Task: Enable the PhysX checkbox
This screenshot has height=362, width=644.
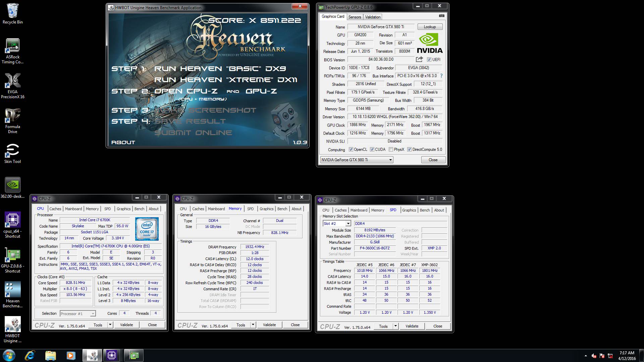Action: coord(391,149)
